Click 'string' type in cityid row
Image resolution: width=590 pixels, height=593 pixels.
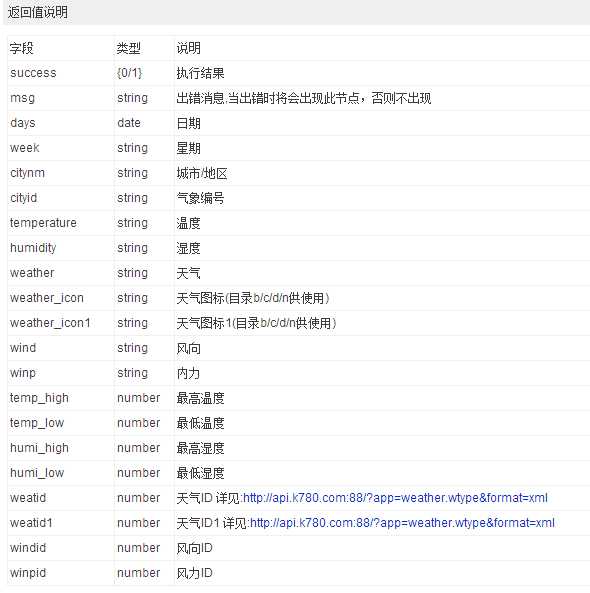coord(132,198)
